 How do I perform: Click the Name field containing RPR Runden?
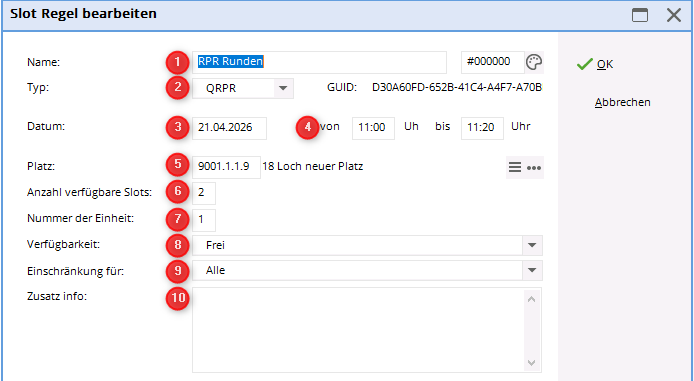319,62
